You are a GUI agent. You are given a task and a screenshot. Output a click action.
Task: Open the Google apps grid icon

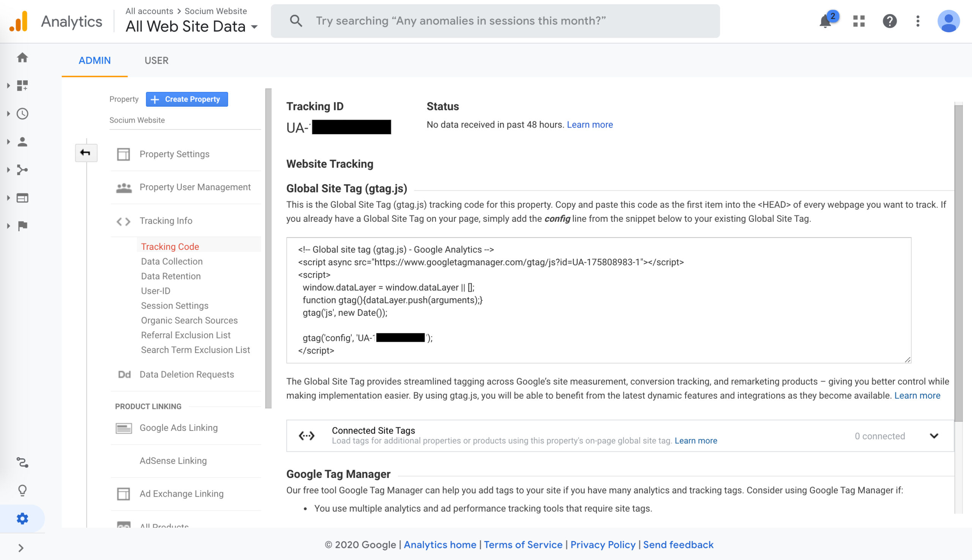point(858,21)
